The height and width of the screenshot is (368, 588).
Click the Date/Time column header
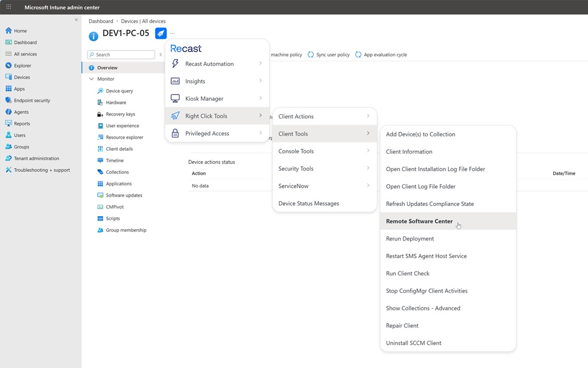(x=564, y=173)
